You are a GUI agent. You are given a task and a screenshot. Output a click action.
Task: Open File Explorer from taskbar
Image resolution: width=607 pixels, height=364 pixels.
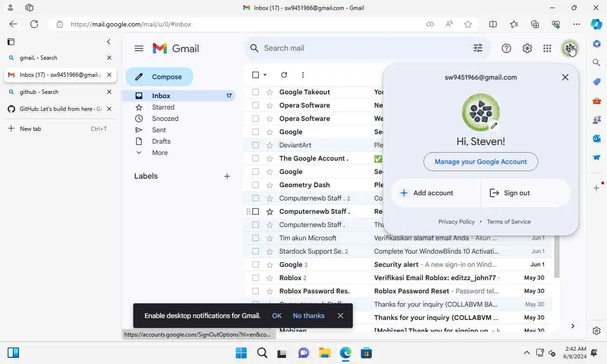click(324, 353)
